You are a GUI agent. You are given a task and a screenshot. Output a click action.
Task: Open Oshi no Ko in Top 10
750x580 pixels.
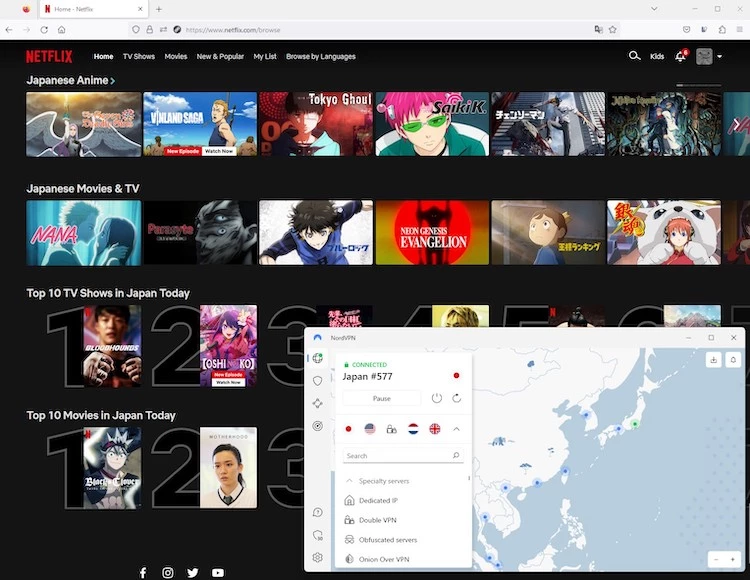pyautogui.click(x=228, y=346)
